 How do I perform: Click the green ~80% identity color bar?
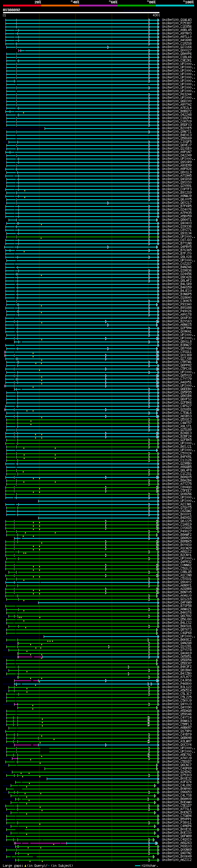(x=137, y=6)
